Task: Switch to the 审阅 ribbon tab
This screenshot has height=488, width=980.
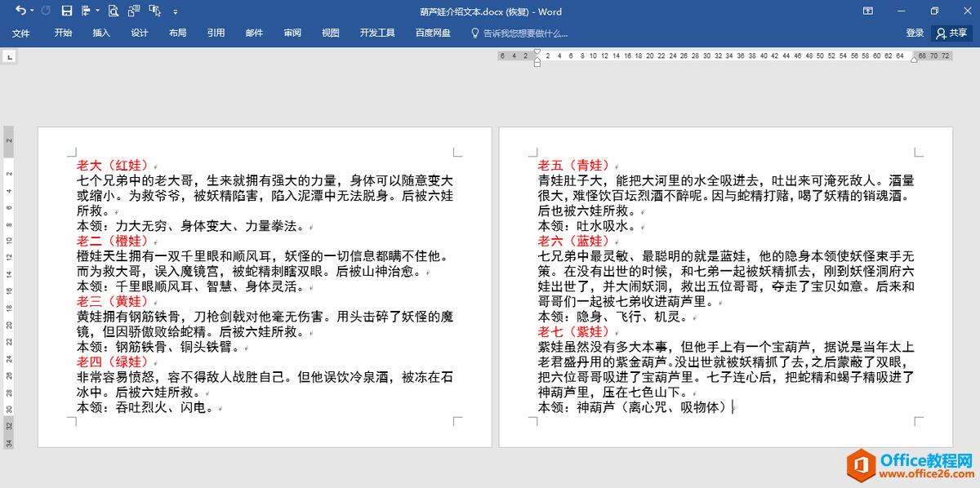Action: click(292, 33)
